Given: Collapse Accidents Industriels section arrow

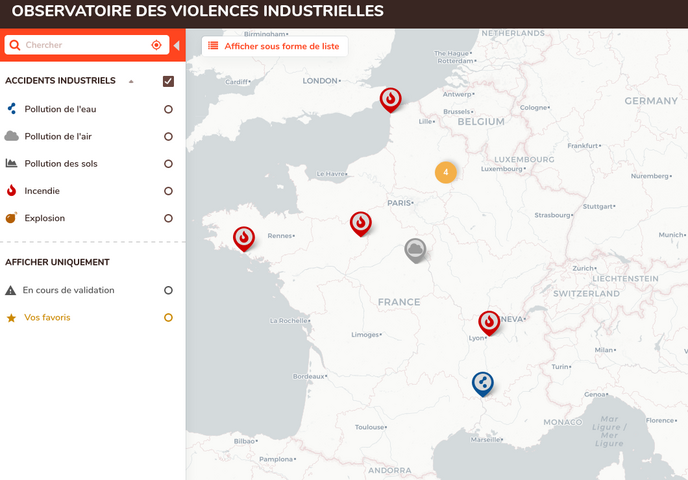Looking at the screenshot, I should [131, 81].
